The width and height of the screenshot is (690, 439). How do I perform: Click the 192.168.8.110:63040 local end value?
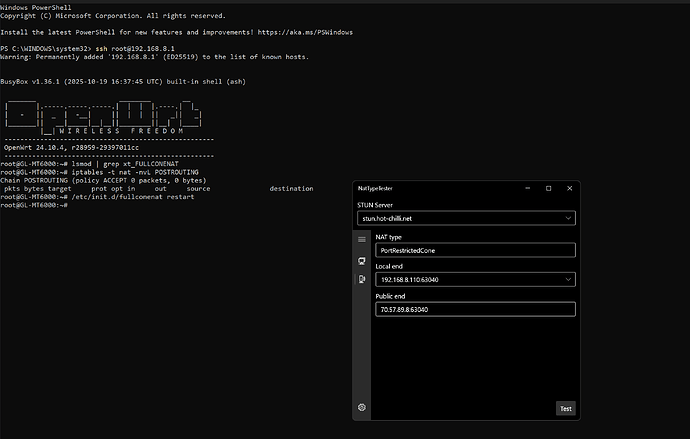click(x=410, y=280)
